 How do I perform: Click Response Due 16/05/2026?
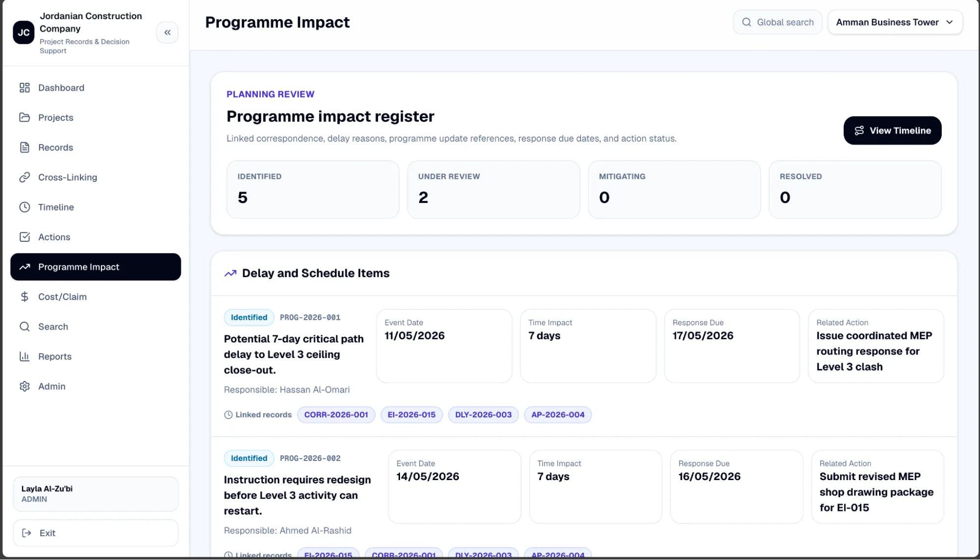[736, 487]
